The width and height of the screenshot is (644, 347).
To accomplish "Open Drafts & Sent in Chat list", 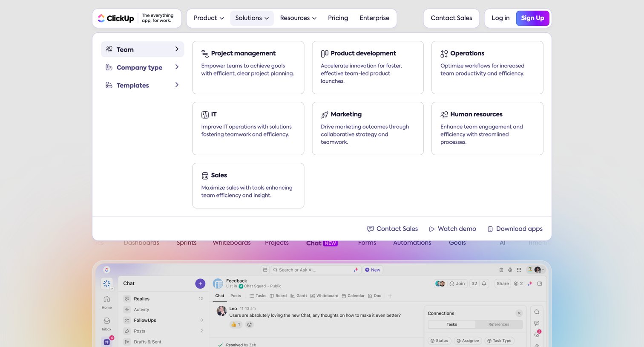I will tap(164, 341).
